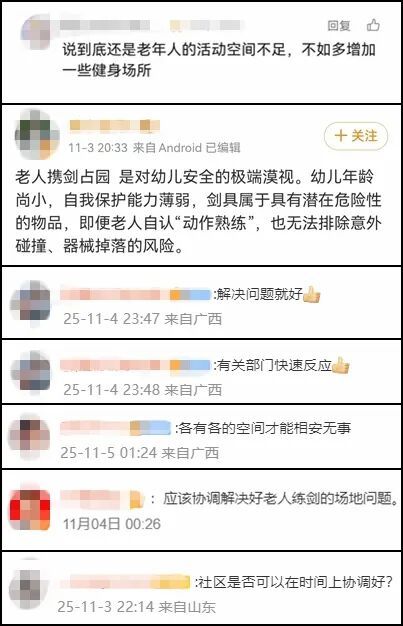403x626 pixels.
Task: Open avatar of the 来自山东 commenter
Action: 29,587
